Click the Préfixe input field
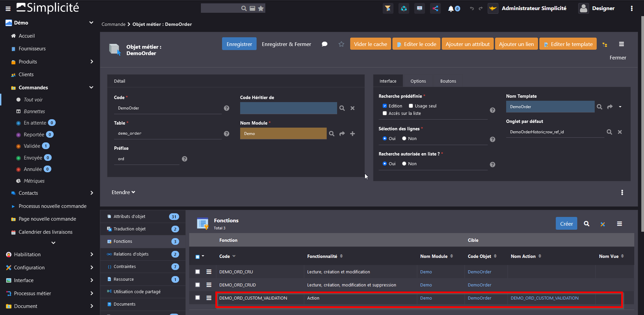Image resolution: width=644 pixels, height=315 pixels. click(147, 159)
